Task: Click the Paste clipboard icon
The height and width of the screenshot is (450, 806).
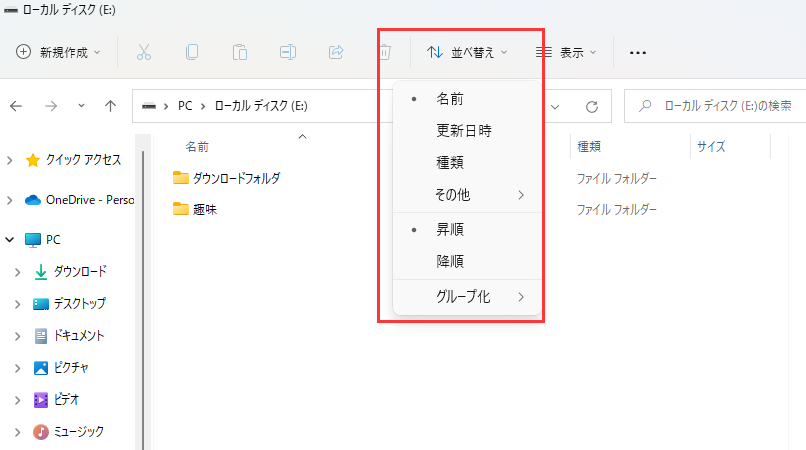Action: tap(240, 52)
